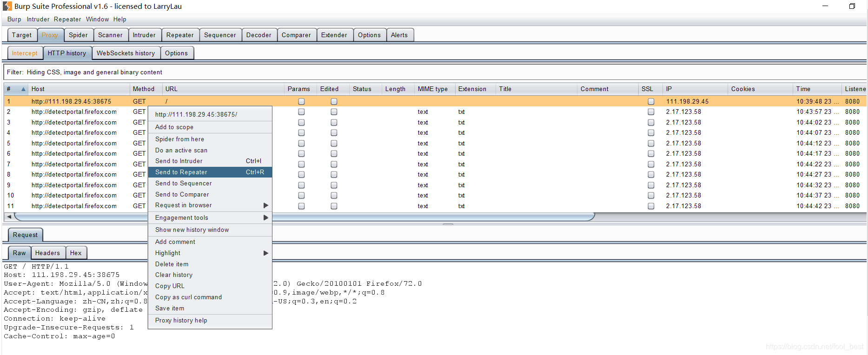Choose Send to Comparer

(210, 195)
